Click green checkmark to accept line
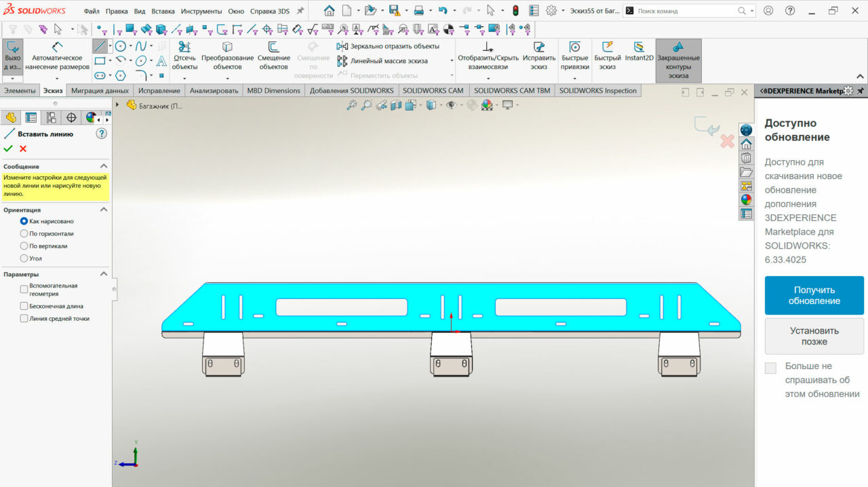The width and height of the screenshot is (868, 487). tap(8, 149)
